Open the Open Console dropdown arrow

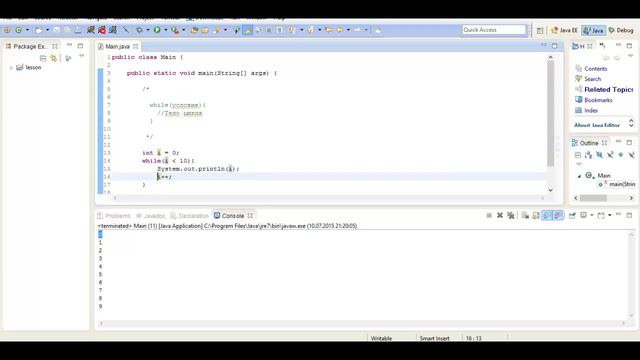pyautogui.click(x=609, y=216)
